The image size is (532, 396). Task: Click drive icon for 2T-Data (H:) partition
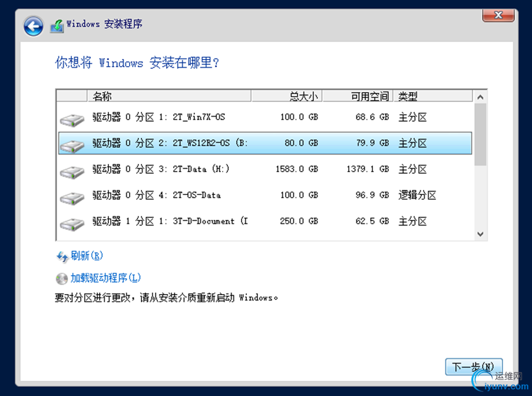pos(72,172)
